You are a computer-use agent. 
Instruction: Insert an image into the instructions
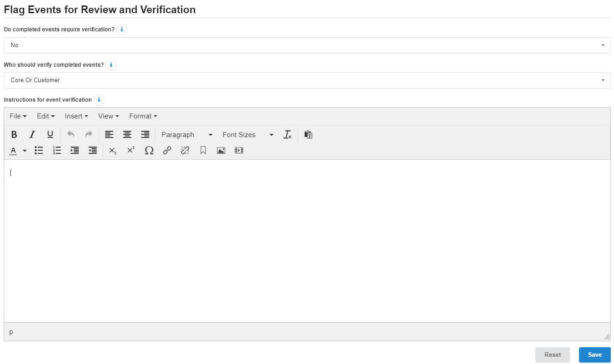pos(221,150)
